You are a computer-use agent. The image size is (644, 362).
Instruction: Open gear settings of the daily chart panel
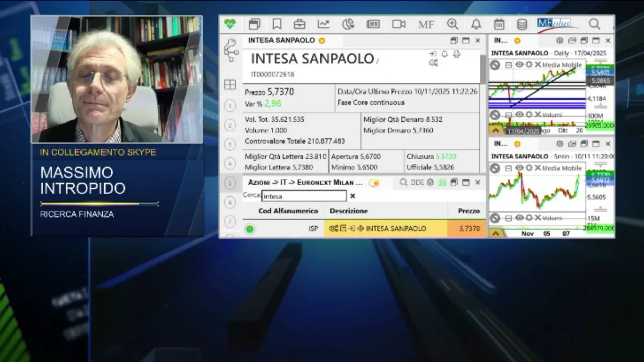560,41
